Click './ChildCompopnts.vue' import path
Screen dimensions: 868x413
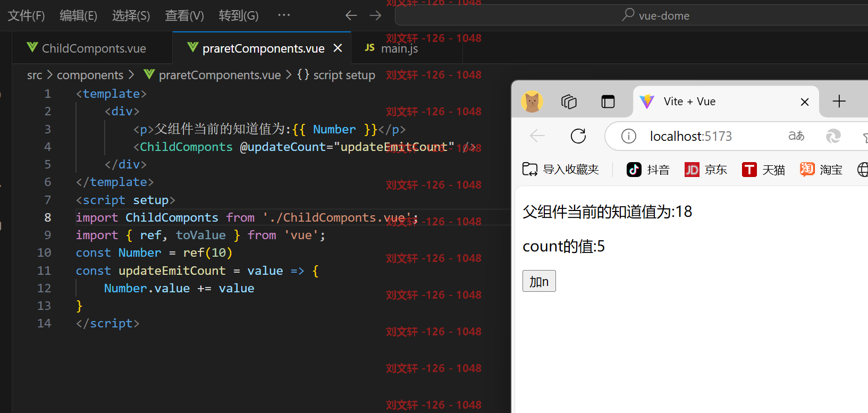(x=337, y=217)
